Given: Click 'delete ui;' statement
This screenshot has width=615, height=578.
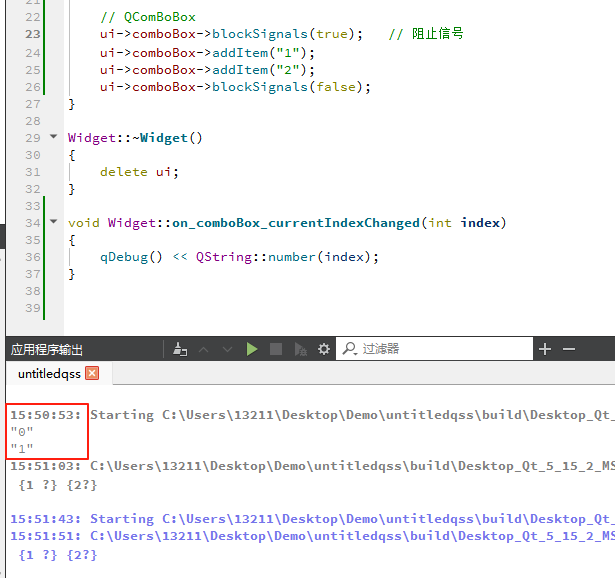Looking at the screenshot, I should tap(139, 172).
